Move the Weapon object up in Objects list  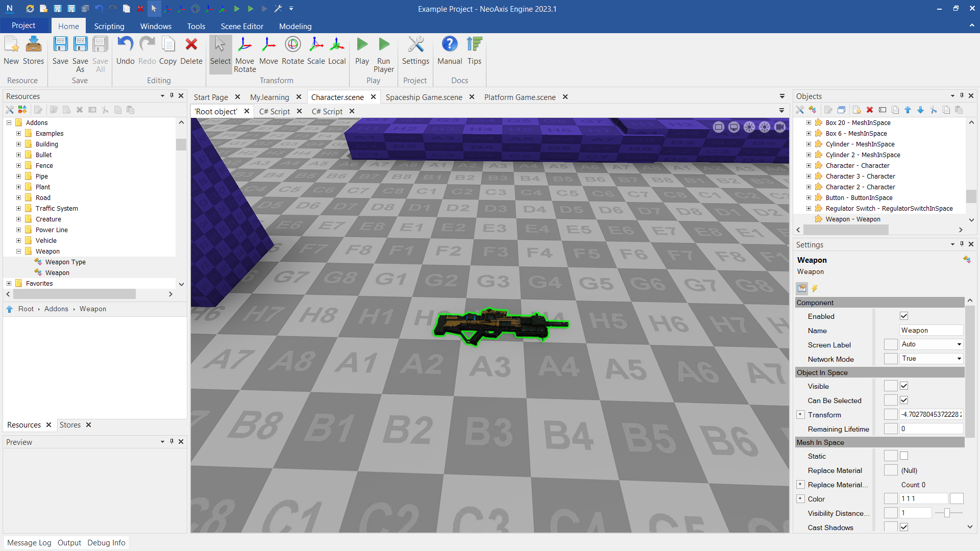908,110
